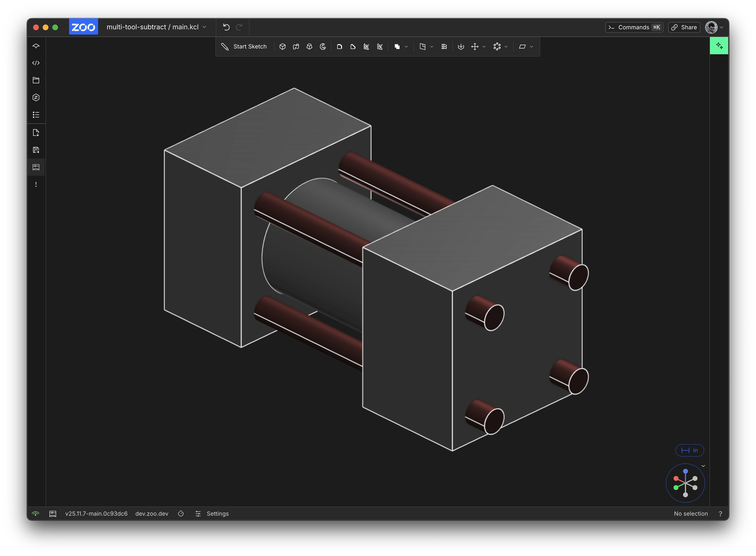Image resolution: width=756 pixels, height=556 pixels.
Task: Click the Undo arrow
Action: (226, 27)
